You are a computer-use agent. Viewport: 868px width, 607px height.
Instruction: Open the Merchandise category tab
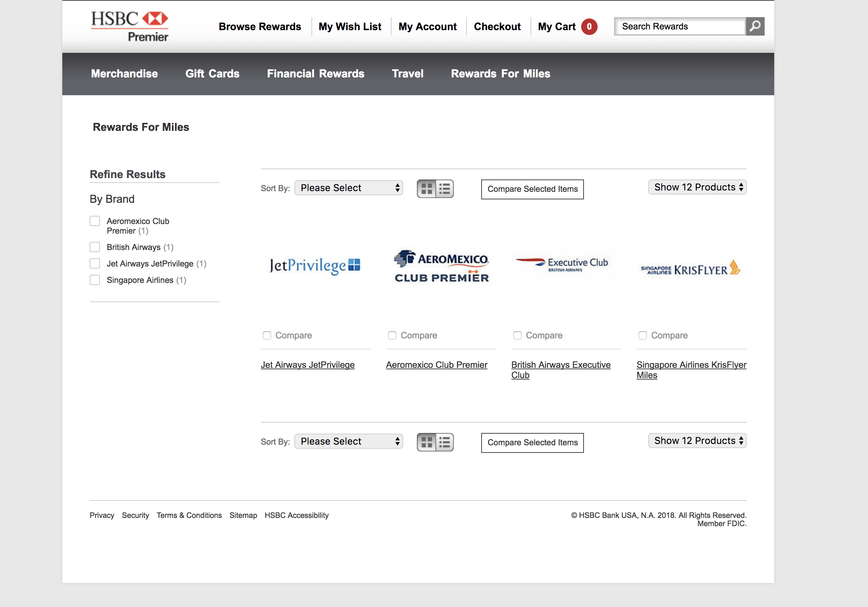(124, 73)
